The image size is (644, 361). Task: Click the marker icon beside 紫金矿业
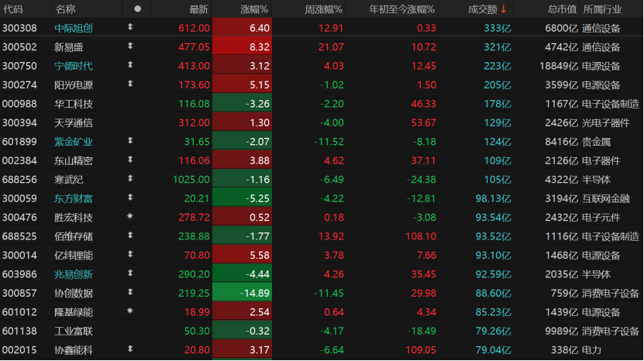[x=130, y=141]
